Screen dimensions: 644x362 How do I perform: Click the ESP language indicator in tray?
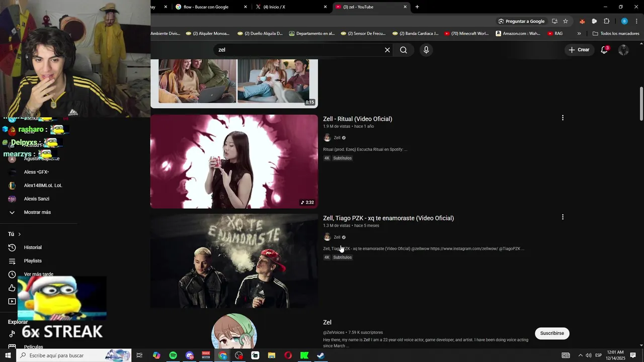[598, 355]
